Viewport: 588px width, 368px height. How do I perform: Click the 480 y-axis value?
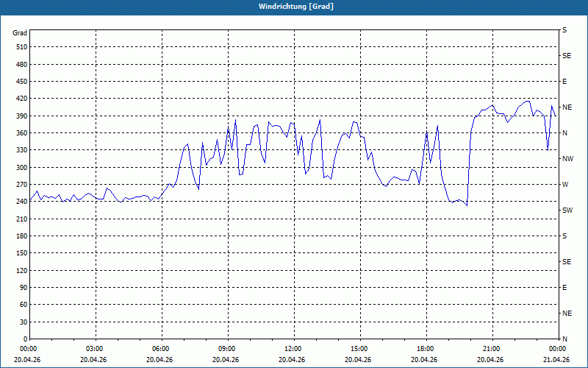pos(22,65)
